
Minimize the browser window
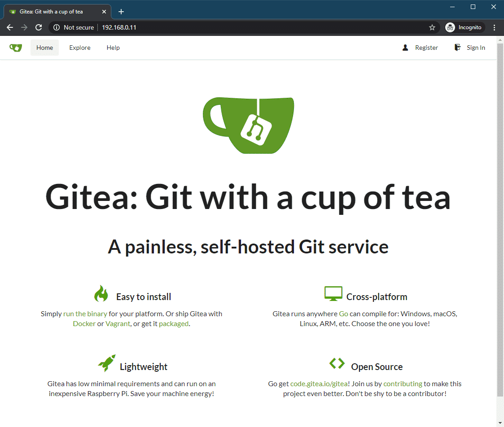click(x=452, y=7)
